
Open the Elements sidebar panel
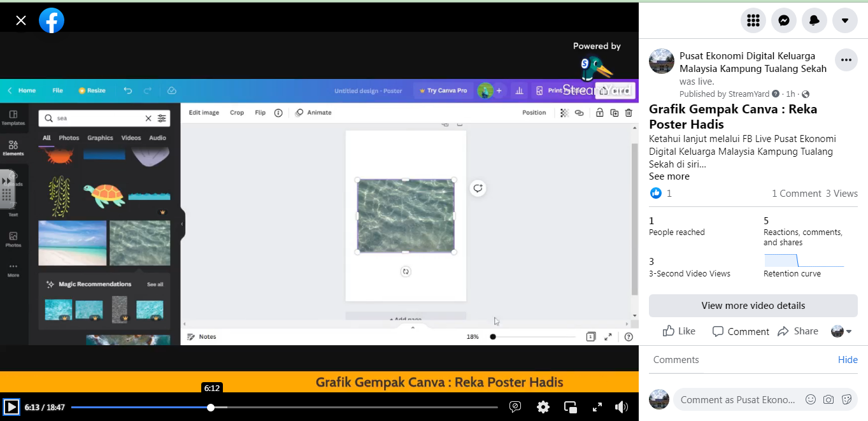[x=13, y=148]
